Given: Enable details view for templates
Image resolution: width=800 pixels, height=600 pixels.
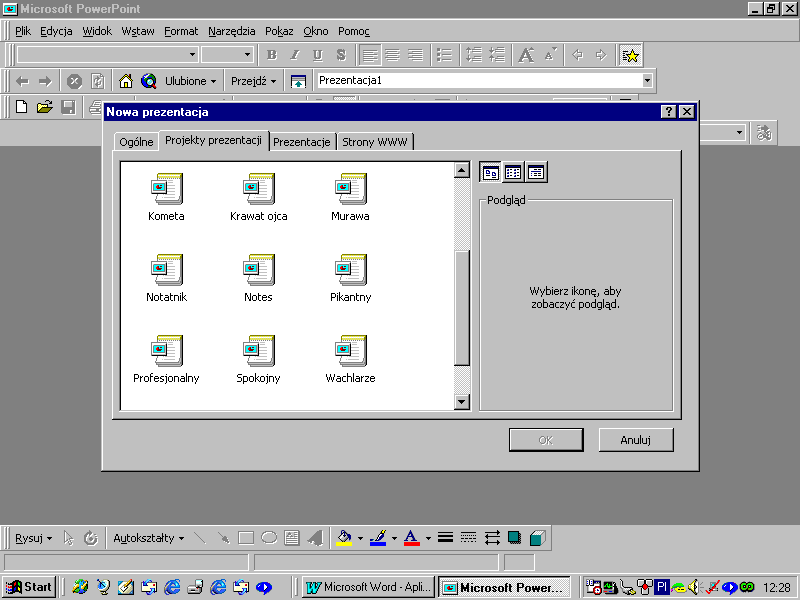Looking at the screenshot, I should (536, 172).
